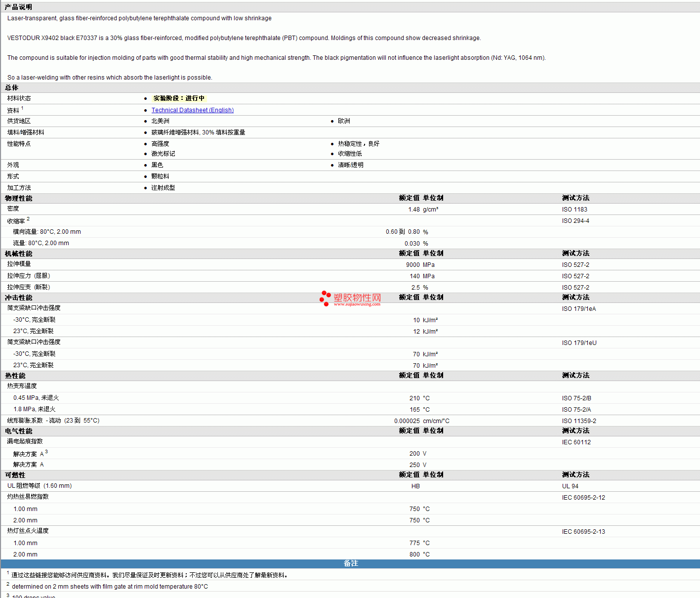This screenshot has width=700, height=598.
Task: Select the density value 1.48
Action: click(x=413, y=210)
